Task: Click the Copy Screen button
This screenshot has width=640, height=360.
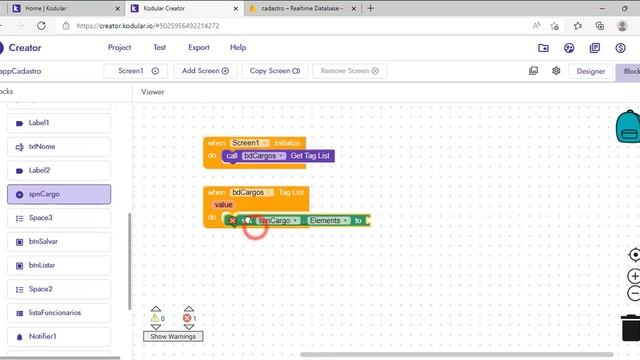Action: 275,71
